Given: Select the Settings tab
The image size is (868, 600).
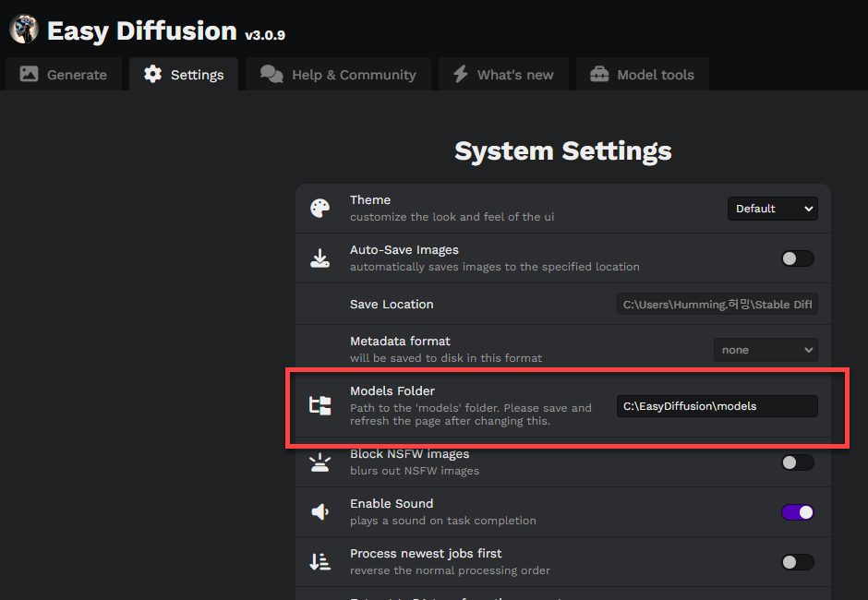Looking at the screenshot, I should (x=184, y=74).
